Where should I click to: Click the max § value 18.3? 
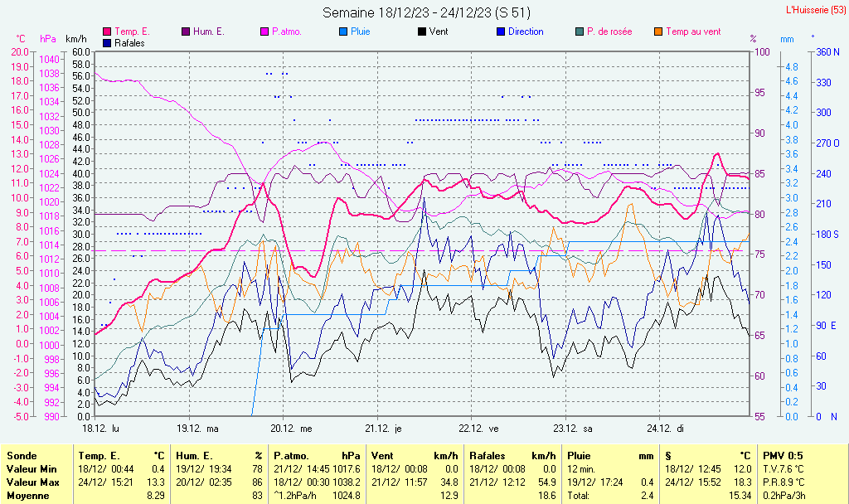tap(742, 482)
